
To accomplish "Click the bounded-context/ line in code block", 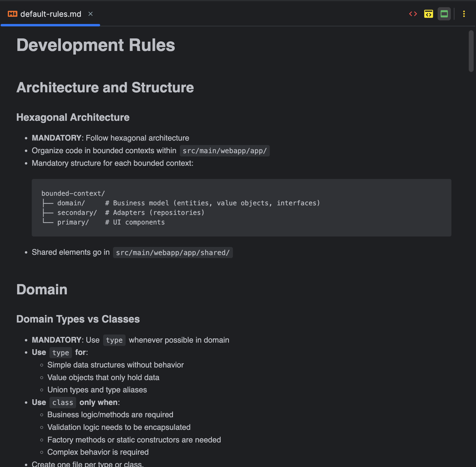I will (73, 193).
